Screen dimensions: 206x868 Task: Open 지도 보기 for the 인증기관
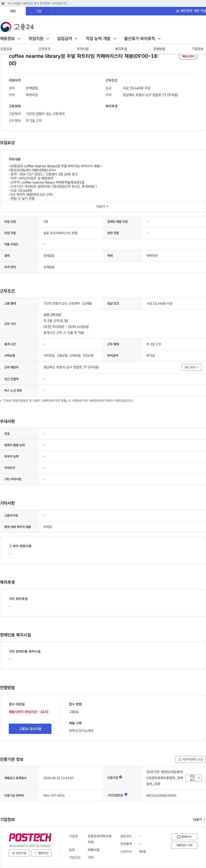[x=194, y=778]
